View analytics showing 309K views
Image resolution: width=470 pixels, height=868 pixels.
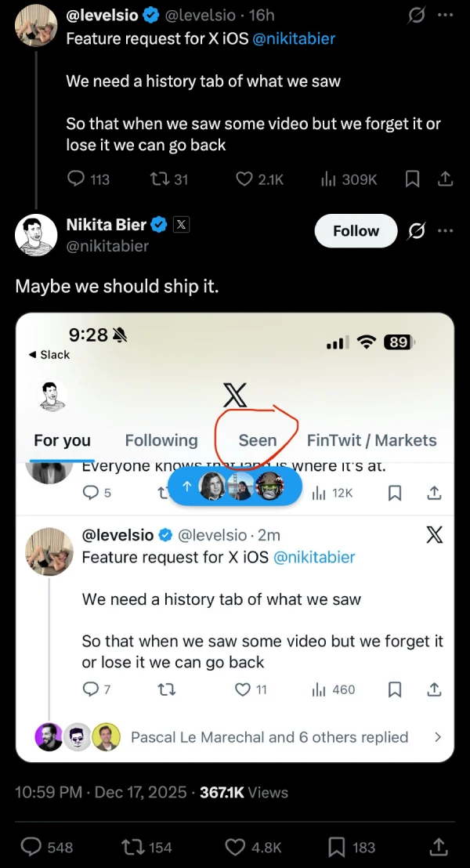[329, 179]
